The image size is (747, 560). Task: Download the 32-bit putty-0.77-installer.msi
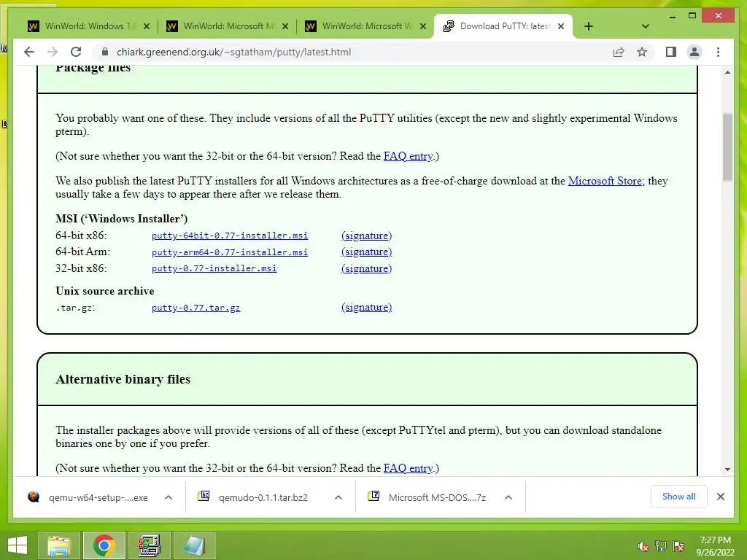214,268
